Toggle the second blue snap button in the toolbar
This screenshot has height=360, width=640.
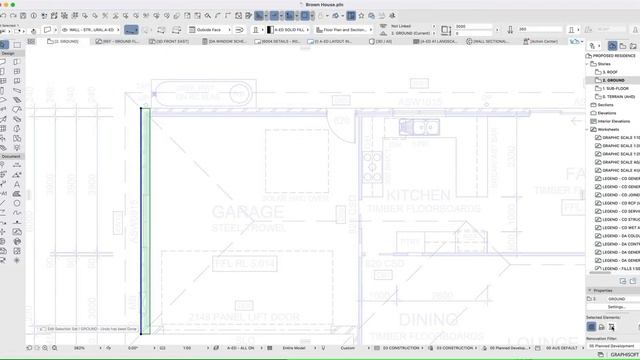pos(274,16)
